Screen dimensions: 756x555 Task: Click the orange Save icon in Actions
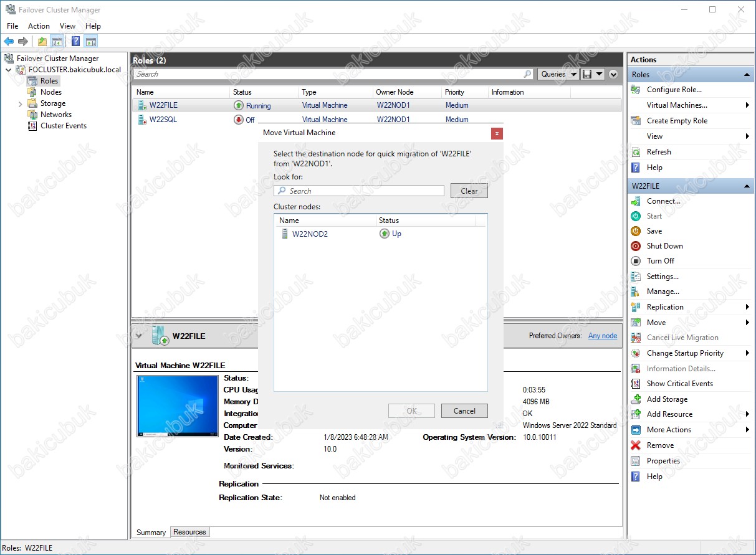coord(636,231)
